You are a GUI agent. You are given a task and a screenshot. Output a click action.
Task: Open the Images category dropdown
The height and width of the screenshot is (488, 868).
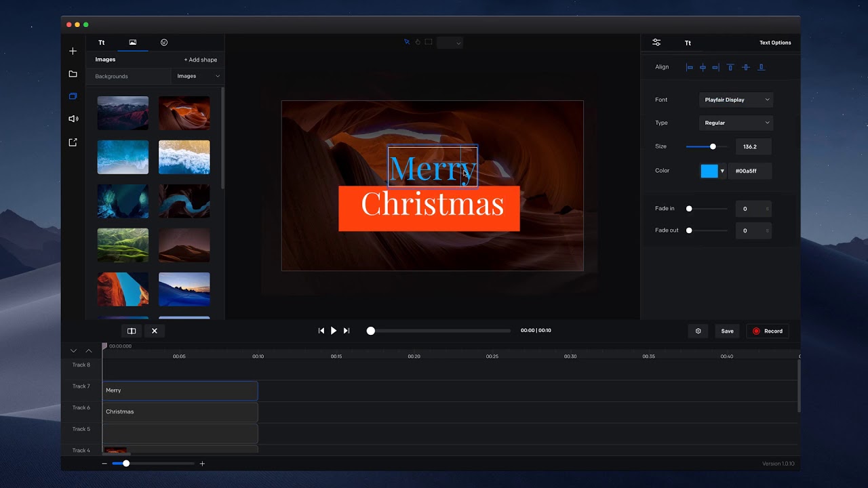pos(198,76)
